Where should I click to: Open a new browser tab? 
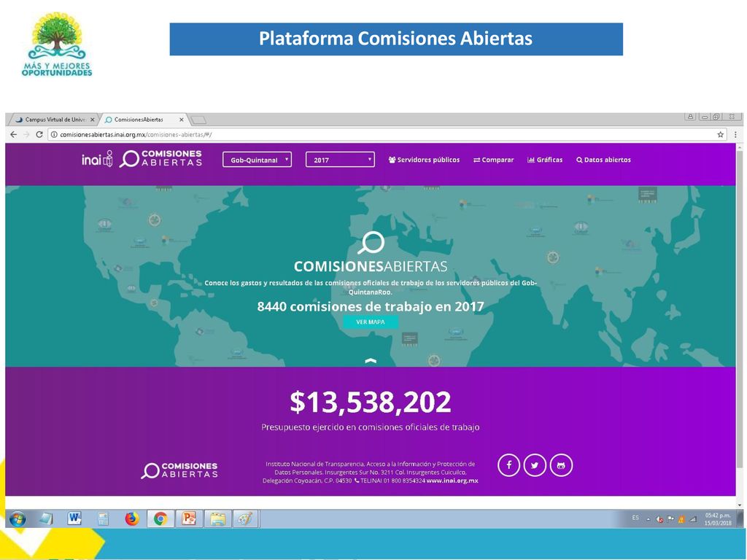198,120
